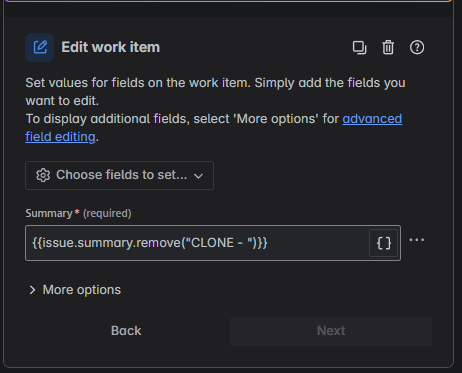Viewport: 462px width, 373px height.
Task: Click the blue pencil Edit work item icon
Action: click(40, 47)
